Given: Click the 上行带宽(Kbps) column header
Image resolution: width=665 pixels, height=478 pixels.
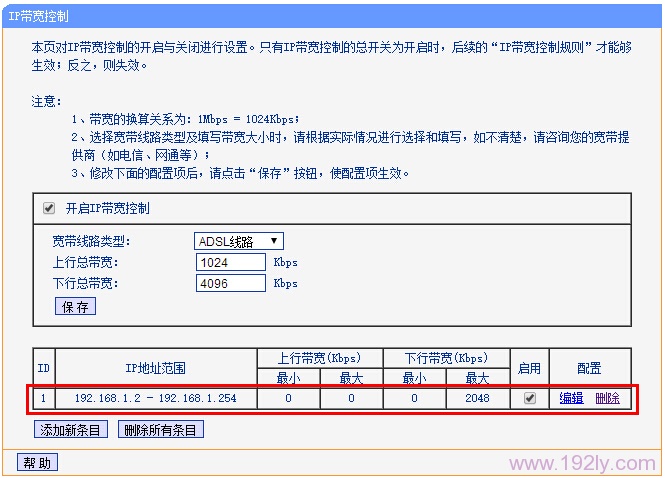Looking at the screenshot, I should (320, 358).
